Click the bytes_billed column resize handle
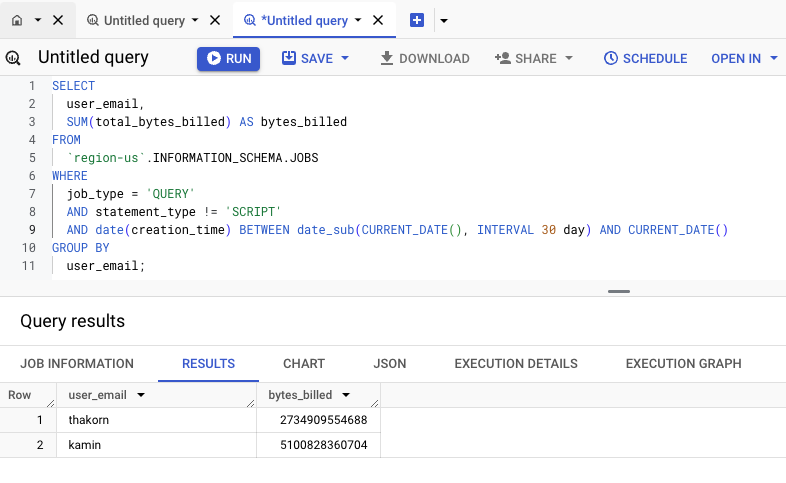 pyautogui.click(x=374, y=403)
